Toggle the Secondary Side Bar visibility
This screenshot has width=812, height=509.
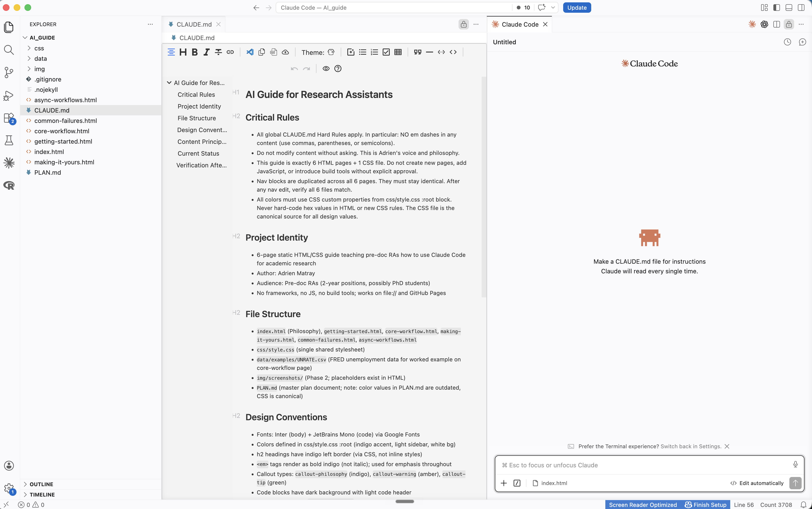point(801,7)
